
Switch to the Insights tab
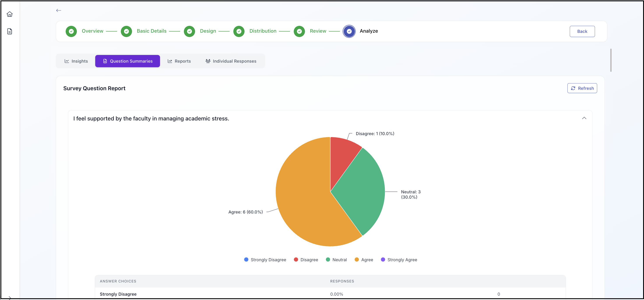[76, 61]
